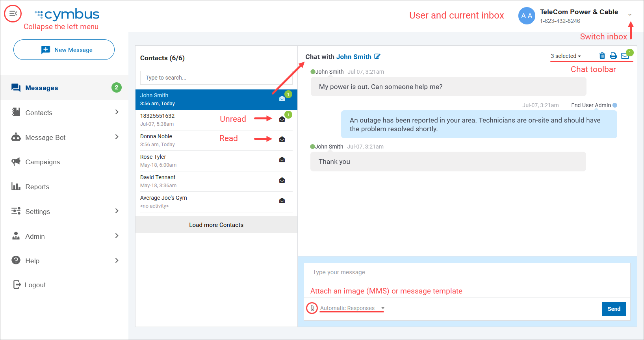Viewport: 644px width, 340px height.
Task: Click the inbox number 1-623-432-8246
Action: click(560, 21)
